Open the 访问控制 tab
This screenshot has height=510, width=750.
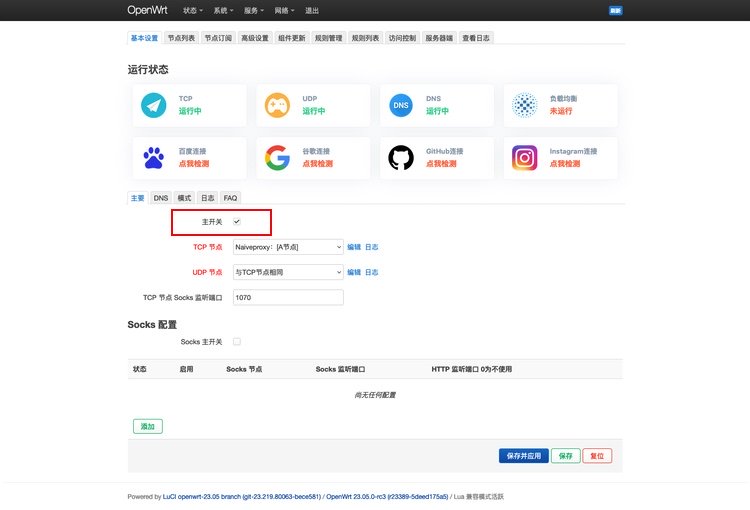click(x=403, y=38)
